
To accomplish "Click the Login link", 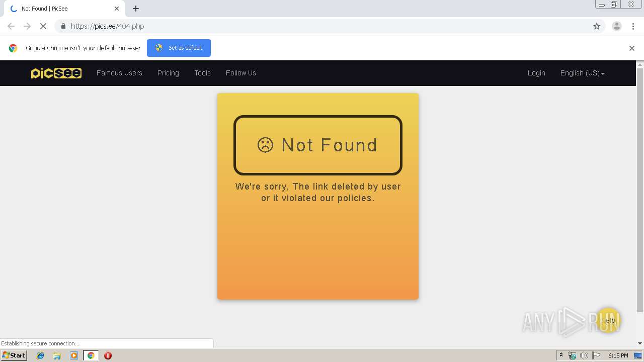I will click(x=536, y=73).
